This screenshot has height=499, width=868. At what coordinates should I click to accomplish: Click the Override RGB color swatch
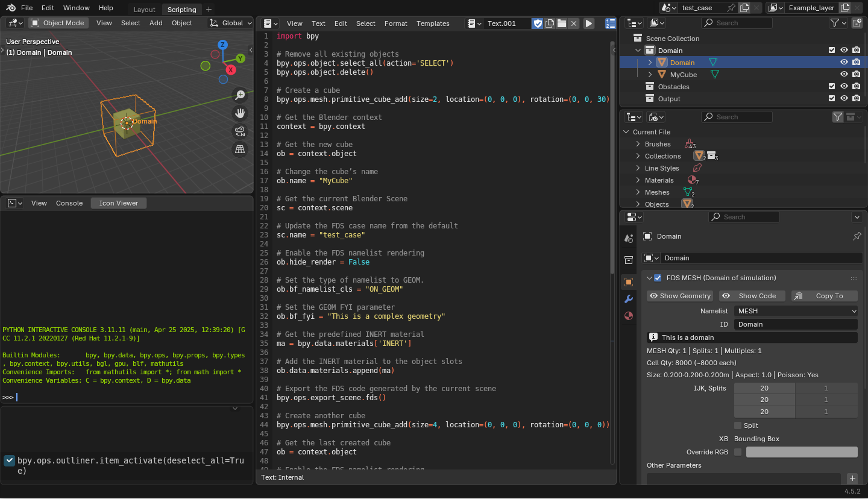802,452
